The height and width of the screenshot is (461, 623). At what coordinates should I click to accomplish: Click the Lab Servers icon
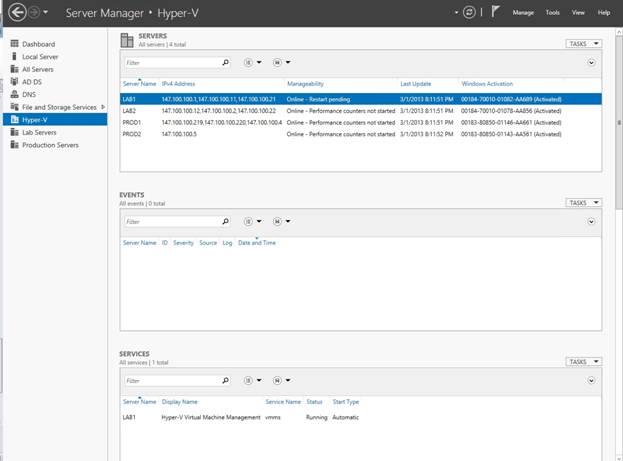tap(14, 132)
